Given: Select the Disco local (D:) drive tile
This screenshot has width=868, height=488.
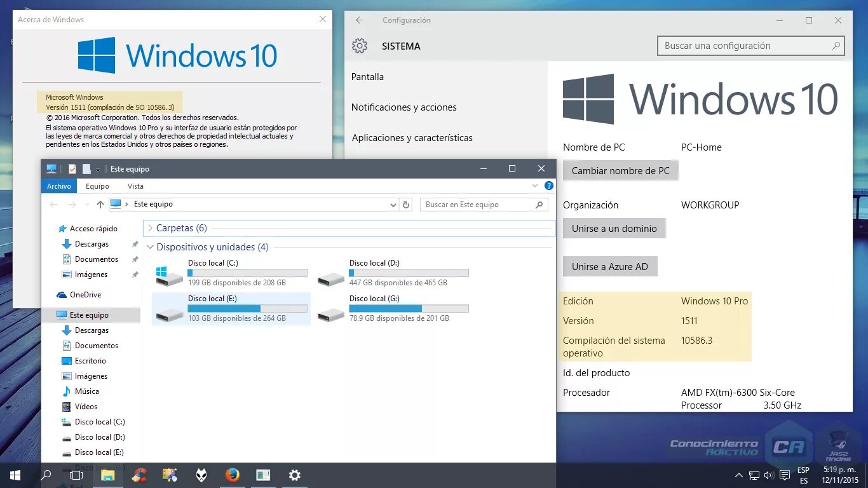Looking at the screenshot, I should pyautogui.click(x=393, y=273).
